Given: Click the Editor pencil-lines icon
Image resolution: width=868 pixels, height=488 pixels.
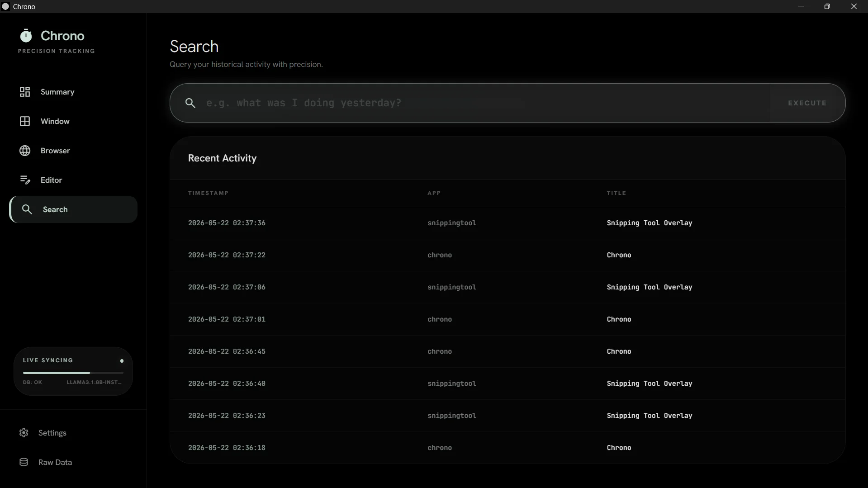Looking at the screenshot, I should [x=25, y=180].
